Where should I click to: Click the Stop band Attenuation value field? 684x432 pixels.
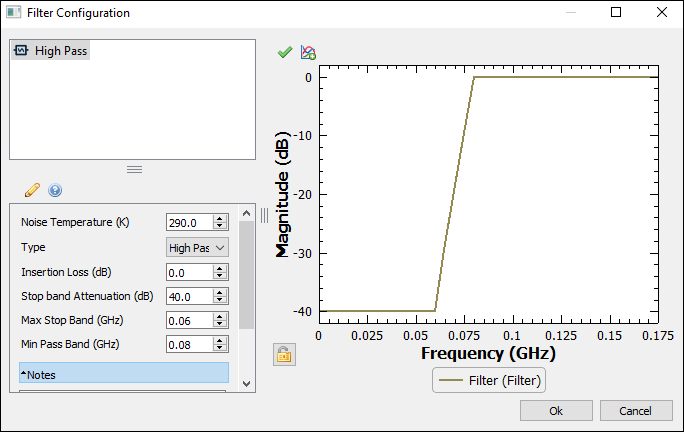190,297
